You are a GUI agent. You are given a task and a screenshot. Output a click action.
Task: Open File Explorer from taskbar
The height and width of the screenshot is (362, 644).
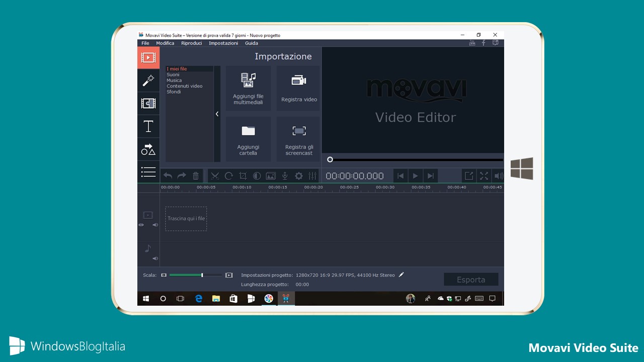[x=216, y=299]
